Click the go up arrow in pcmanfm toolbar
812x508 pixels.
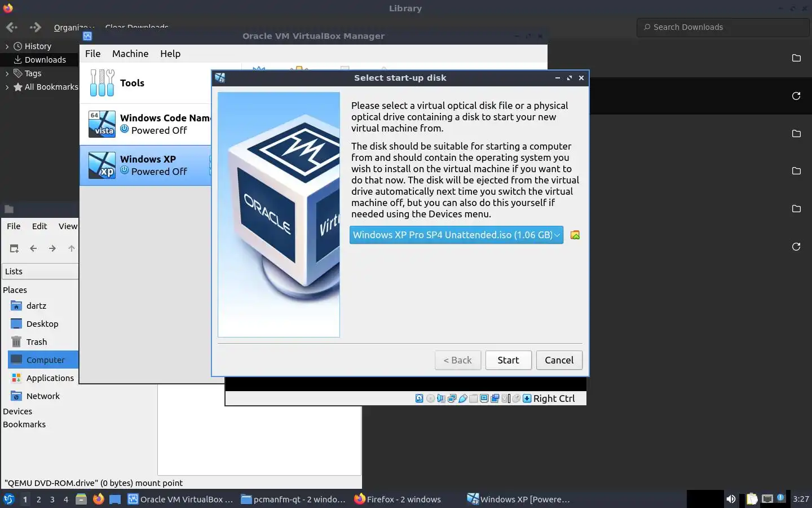coord(71,248)
